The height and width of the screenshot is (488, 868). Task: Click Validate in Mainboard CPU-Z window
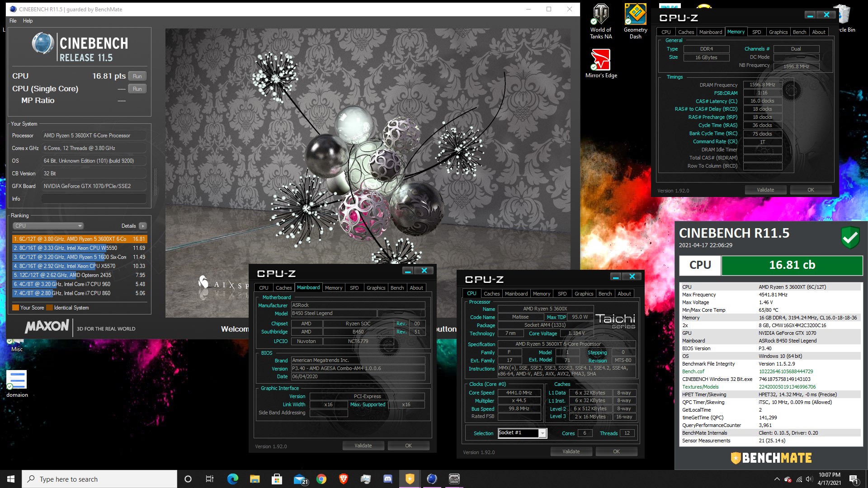pos(363,446)
